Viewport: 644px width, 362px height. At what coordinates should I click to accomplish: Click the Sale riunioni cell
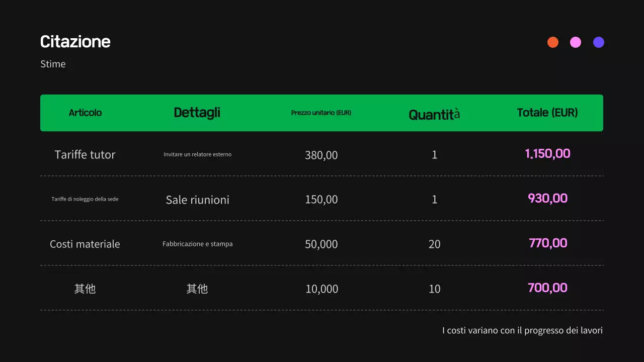point(197,200)
